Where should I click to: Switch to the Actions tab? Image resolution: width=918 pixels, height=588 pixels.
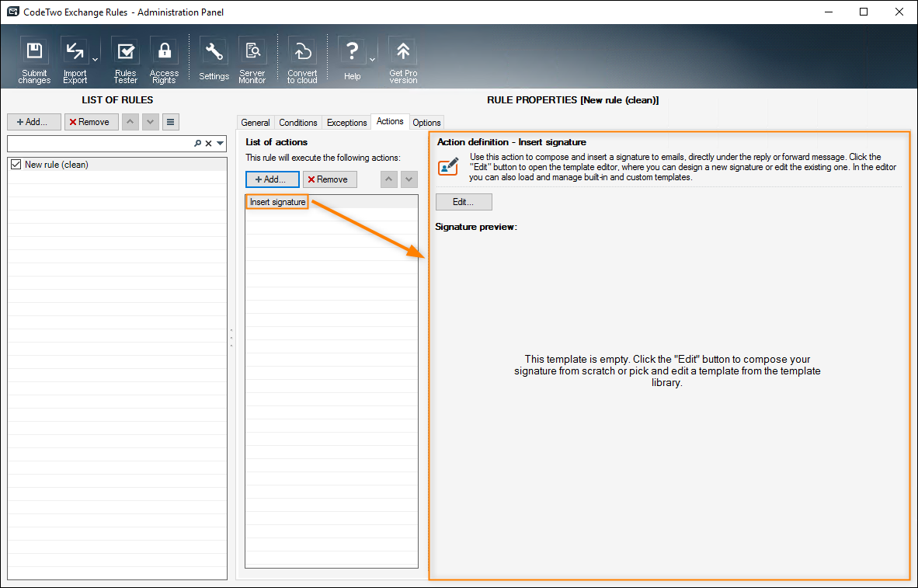click(x=390, y=121)
